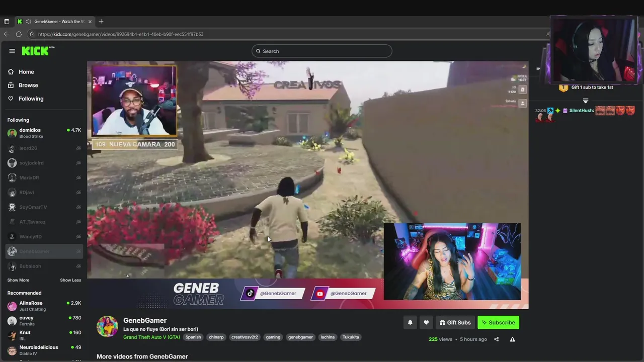The height and width of the screenshot is (362, 644).
Task: Reload the page with refresh icon
Action: pos(19,34)
